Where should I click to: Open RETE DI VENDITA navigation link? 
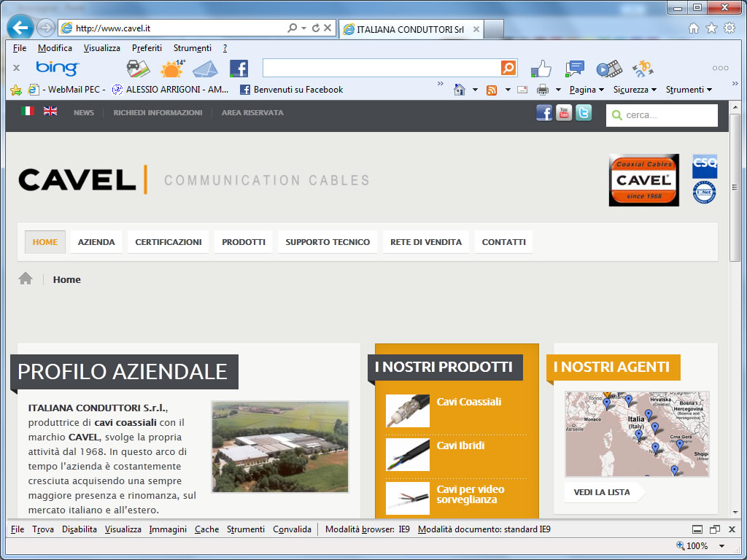[426, 242]
